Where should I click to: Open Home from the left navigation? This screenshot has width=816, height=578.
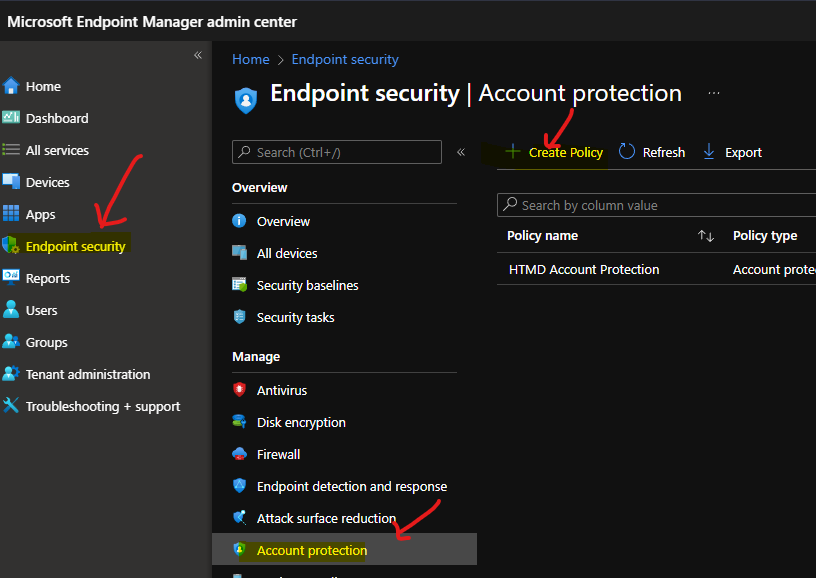click(43, 86)
